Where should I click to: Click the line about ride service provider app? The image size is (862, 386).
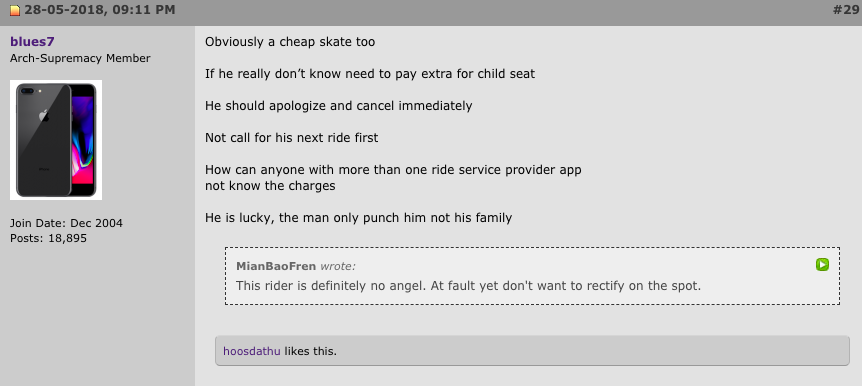tap(393, 170)
